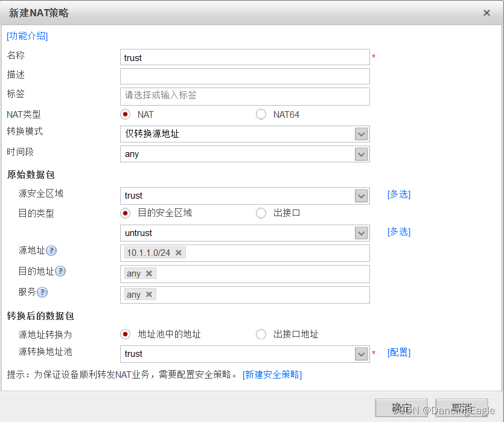
Task: Click the 名称 input field containing trust
Action: [245, 57]
